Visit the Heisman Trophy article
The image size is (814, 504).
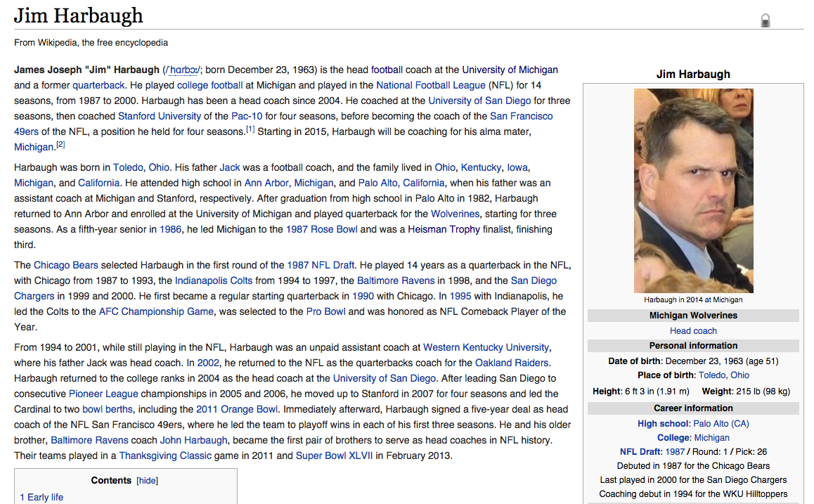coord(444,229)
